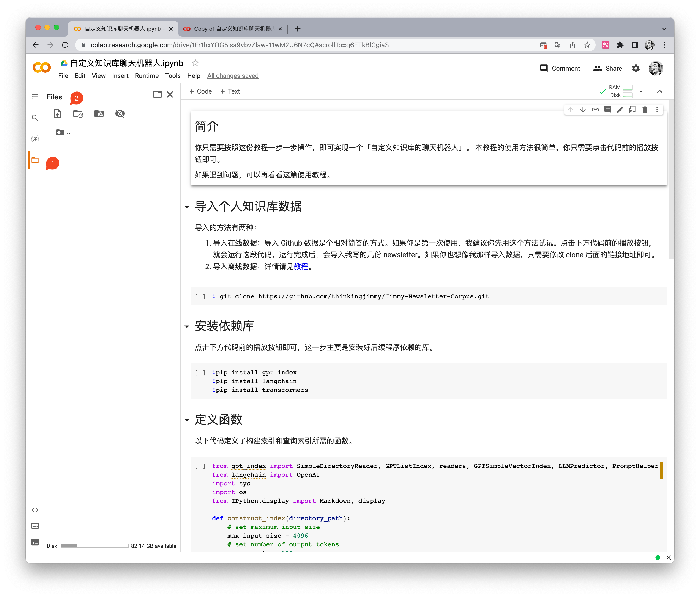
Task: Collapse the 导入个人知识库数据 section
Action: click(187, 207)
